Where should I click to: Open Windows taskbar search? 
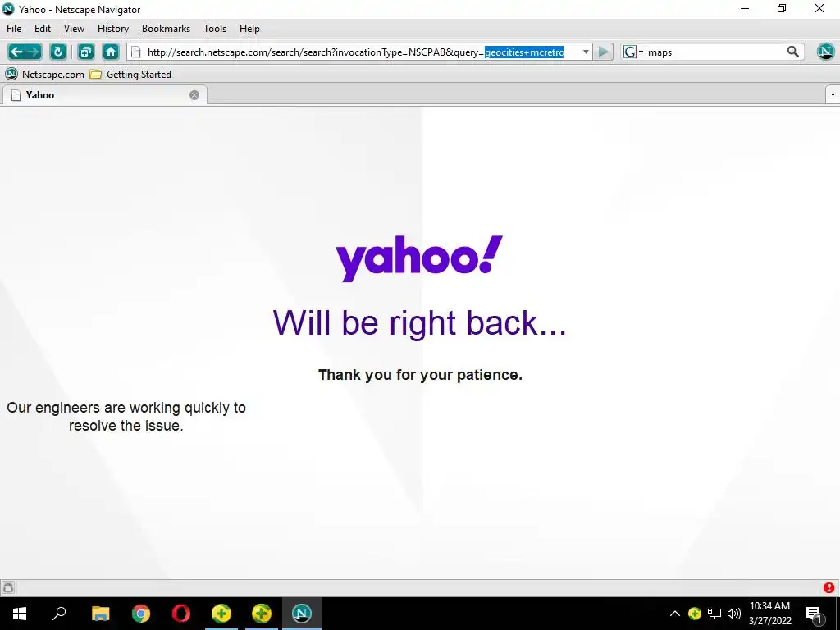coord(59,614)
